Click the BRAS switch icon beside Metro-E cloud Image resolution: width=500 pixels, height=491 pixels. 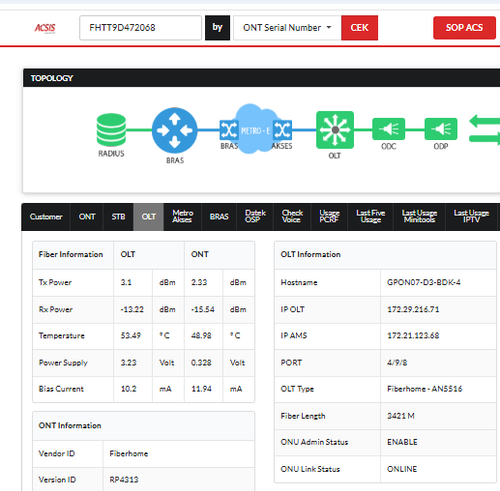click(229, 130)
